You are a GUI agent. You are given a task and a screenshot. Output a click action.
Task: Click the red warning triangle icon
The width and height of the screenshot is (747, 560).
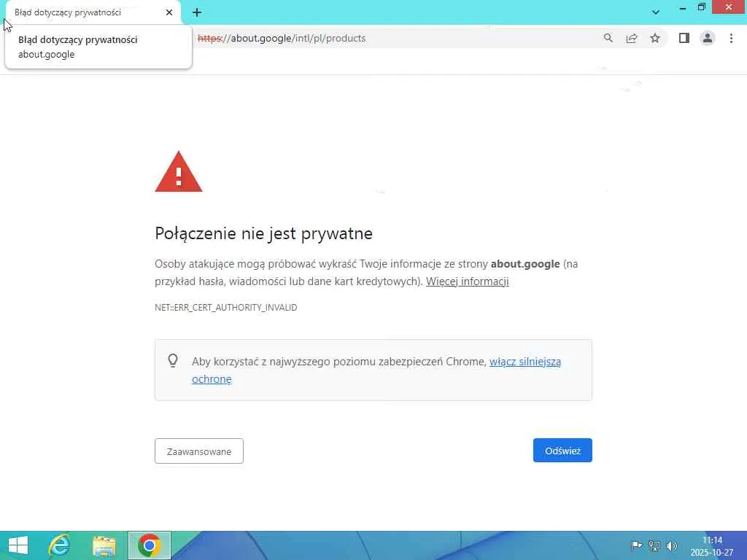pos(179,172)
